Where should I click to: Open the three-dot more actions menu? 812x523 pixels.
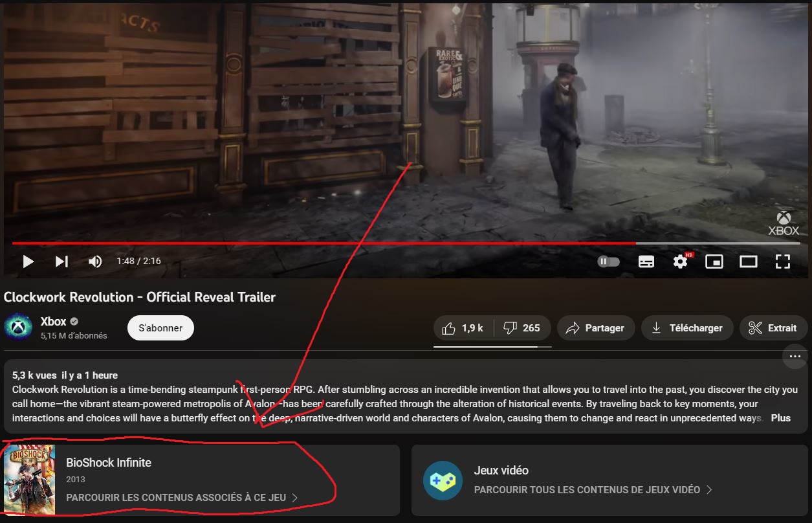point(795,357)
